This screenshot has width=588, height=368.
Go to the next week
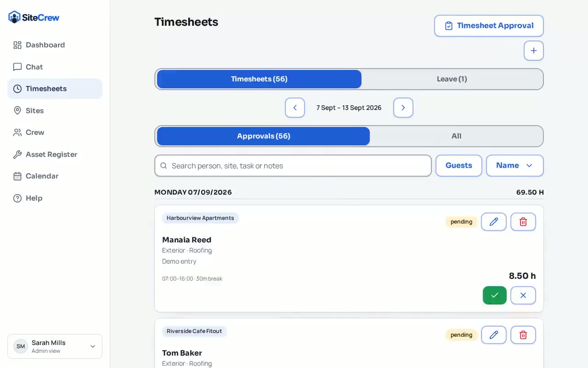403,108
